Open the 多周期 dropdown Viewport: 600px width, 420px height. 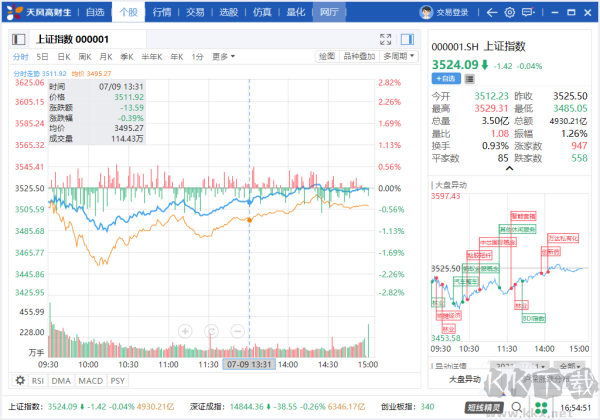(399, 57)
